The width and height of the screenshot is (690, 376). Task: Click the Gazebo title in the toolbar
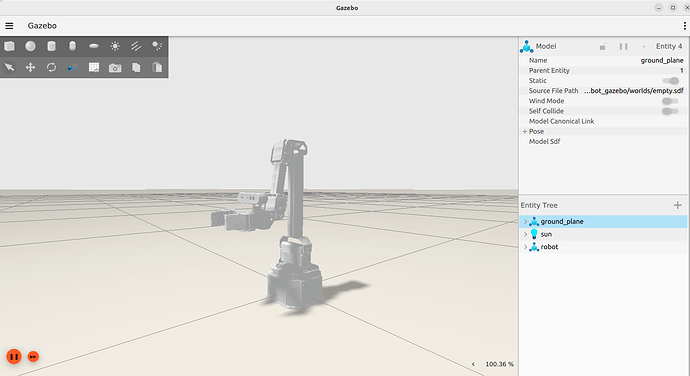point(42,26)
